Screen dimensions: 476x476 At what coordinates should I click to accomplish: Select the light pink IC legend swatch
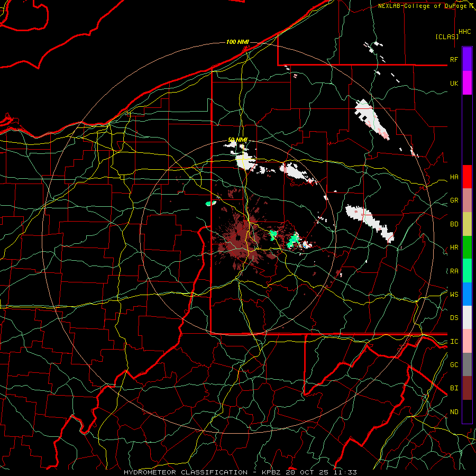pyautogui.click(x=467, y=341)
